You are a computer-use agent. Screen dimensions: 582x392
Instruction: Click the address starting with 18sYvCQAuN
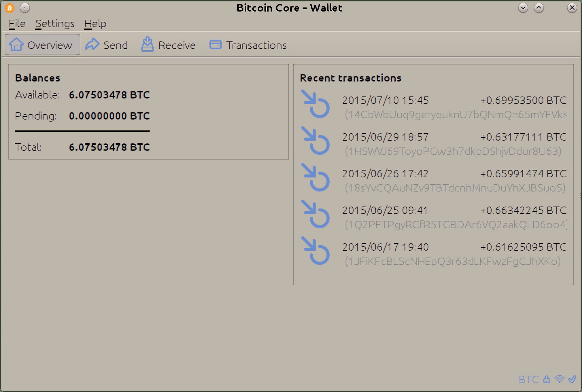tap(455, 188)
